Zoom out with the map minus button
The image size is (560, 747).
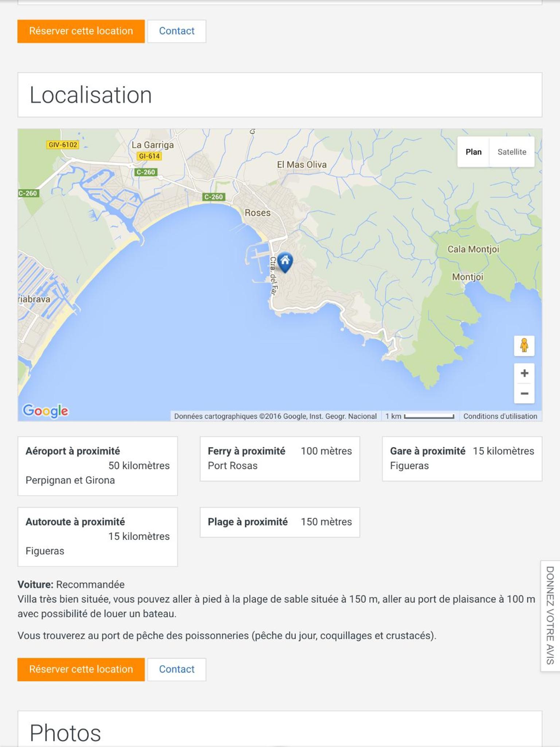(x=524, y=394)
